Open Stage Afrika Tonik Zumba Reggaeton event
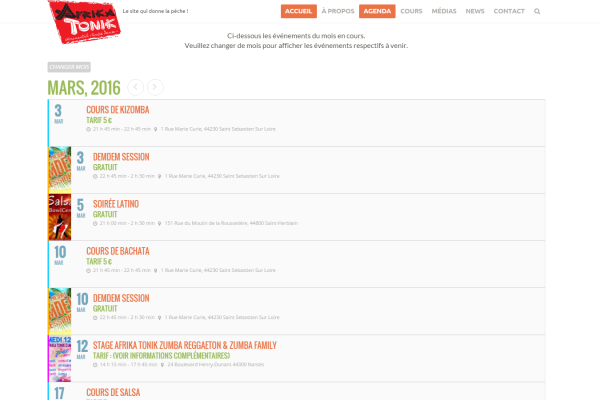The image size is (600, 400). [184, 345]
